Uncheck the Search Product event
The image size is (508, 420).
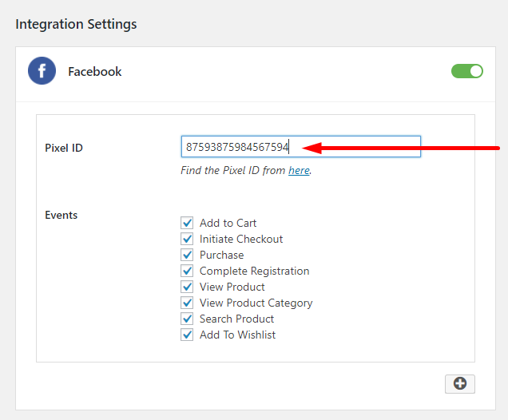click(187, 319)
